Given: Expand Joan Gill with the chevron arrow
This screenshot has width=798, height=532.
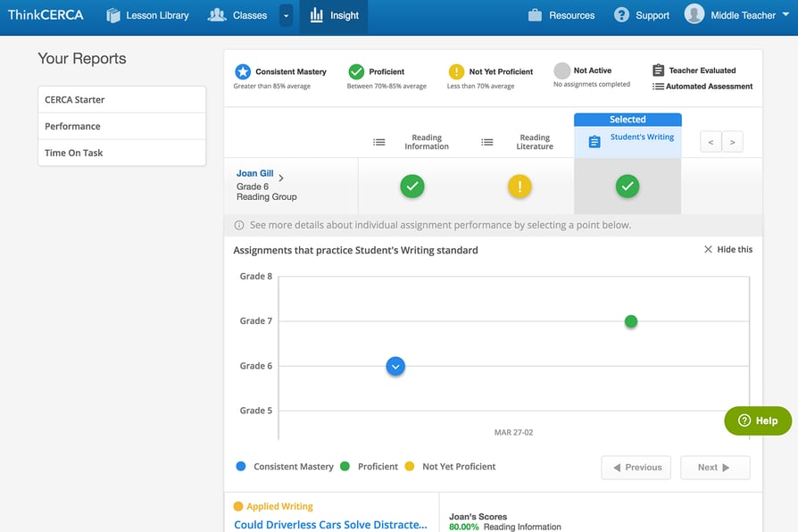Looking at the screenshot, I should point(281,178).
